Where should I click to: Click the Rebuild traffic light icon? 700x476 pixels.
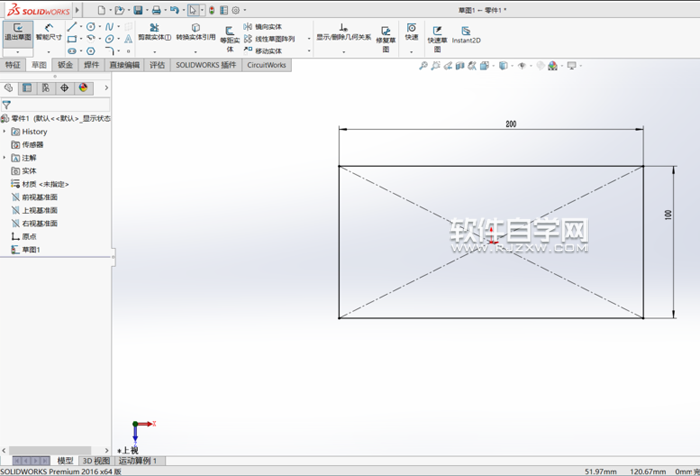pos(212,10)
